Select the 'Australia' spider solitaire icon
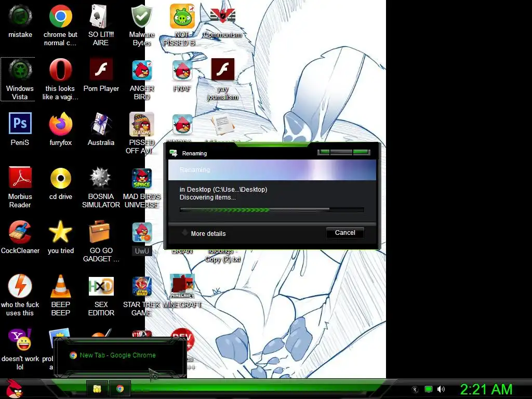Screen dimensions: 532x399 (101, 124)
